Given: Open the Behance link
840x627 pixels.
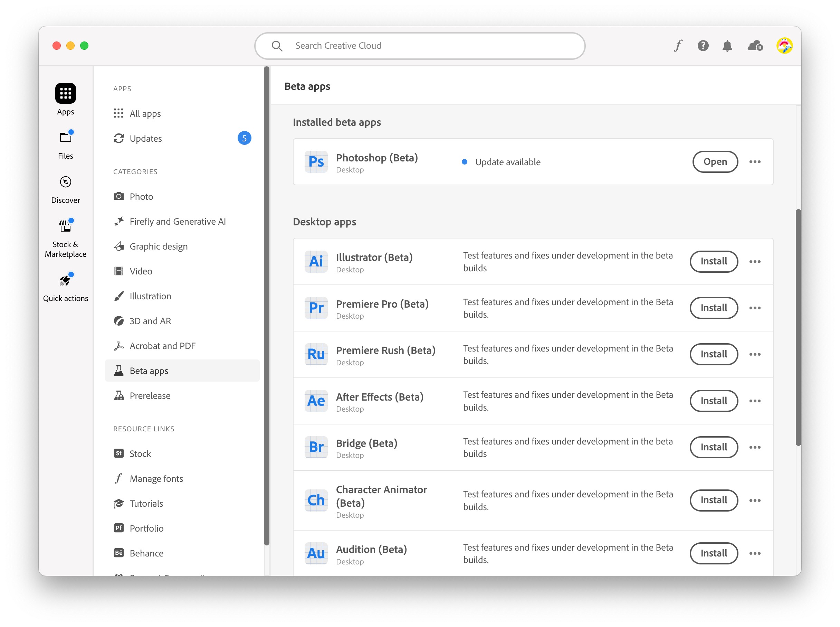Looking at the screenshot, I should pos(182,553).
